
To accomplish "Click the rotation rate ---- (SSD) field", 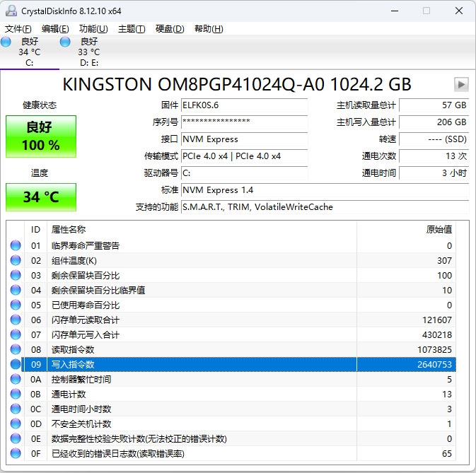I will pos(434,139).
